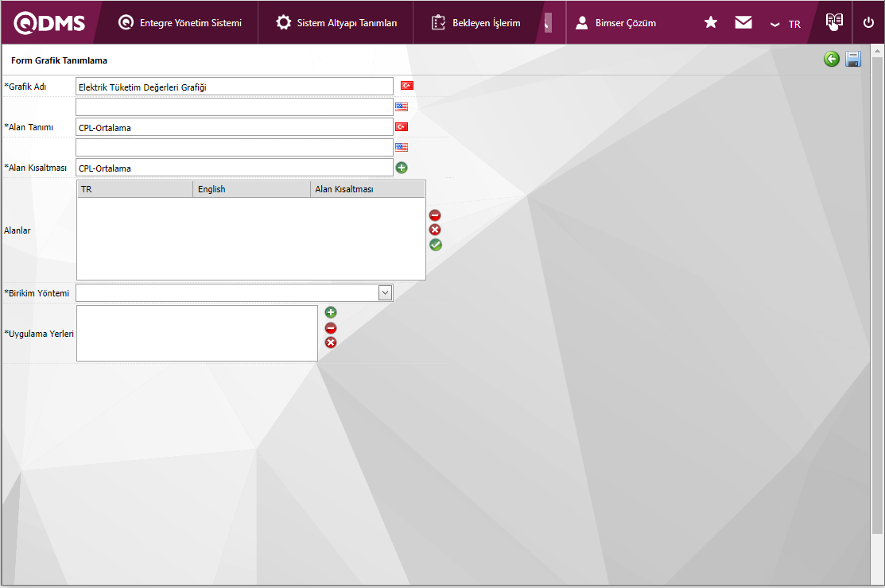Screen dimensions: 885x588
Task: Click Turkish flag beside Grafik Adı
Action: tap(407, 86)
